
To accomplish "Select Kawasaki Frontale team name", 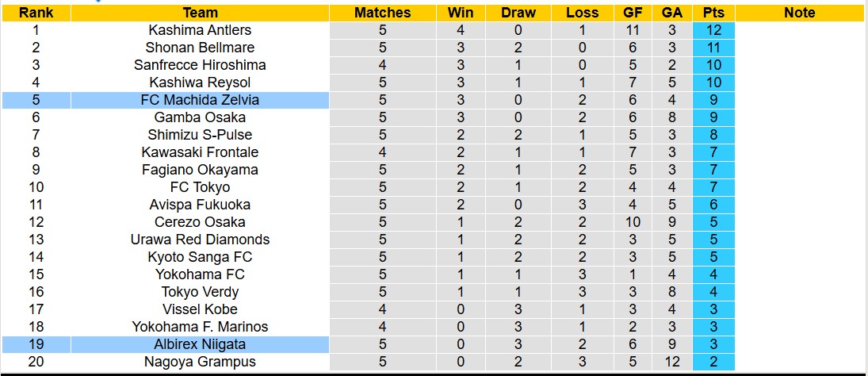I will 200,152.
